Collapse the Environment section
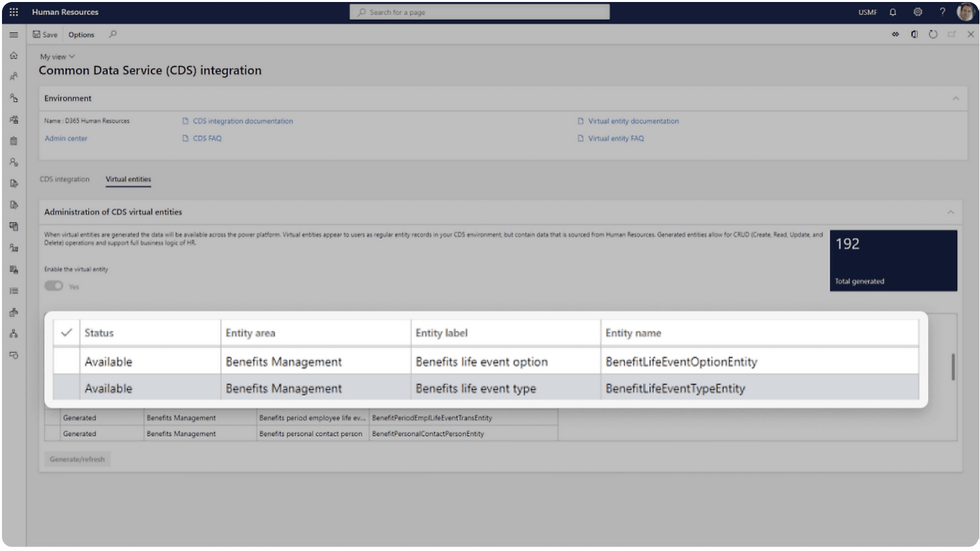Viewport: 980px width, 551px height. click(955, 98)
